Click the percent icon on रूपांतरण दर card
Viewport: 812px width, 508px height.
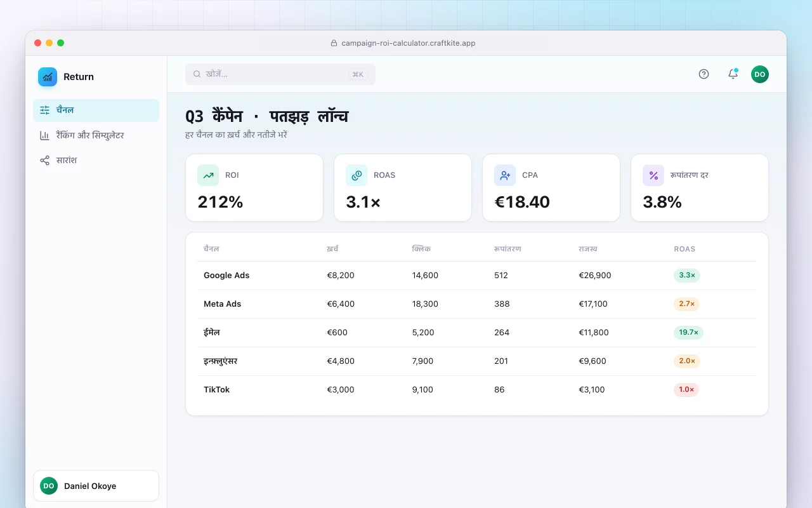coord(653,175)
